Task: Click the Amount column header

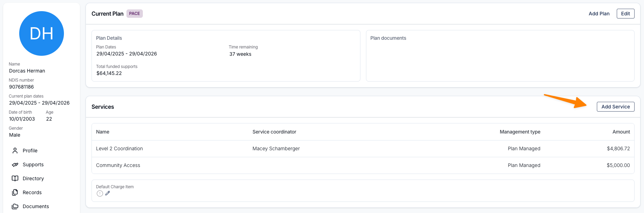Action: coord(621,132)
